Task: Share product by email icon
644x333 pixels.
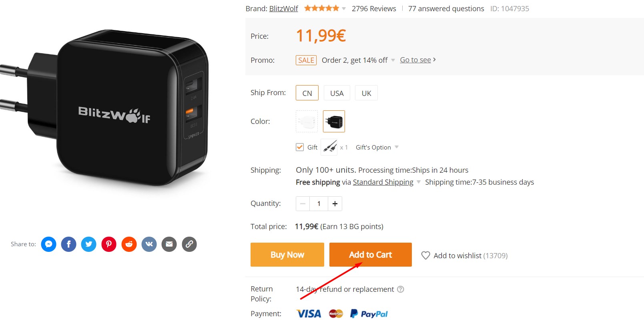Action: tap(169, 244)
